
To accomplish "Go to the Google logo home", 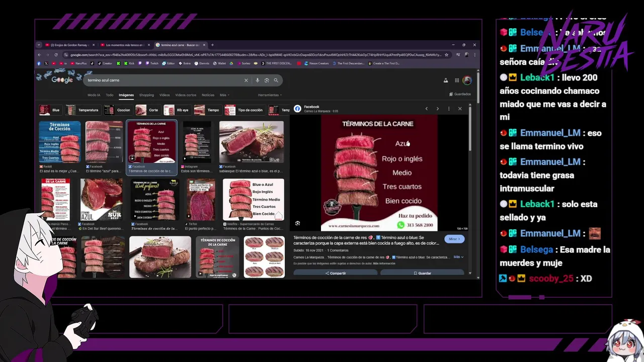I will (x=62, y=80).
